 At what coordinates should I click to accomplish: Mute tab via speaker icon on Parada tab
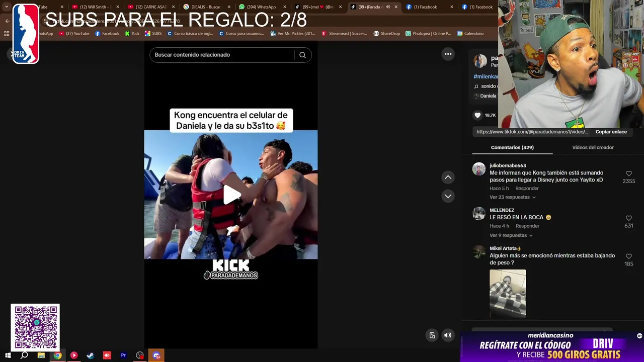(x=388, y=7)
